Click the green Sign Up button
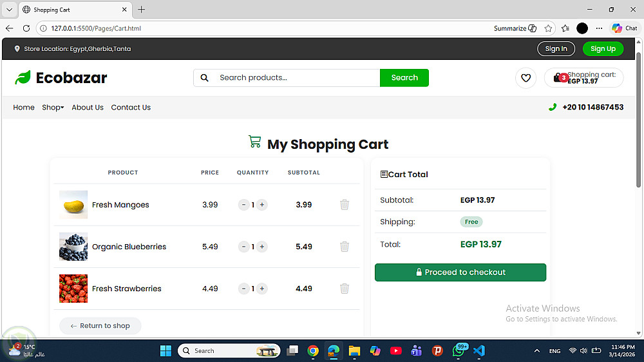This screenshot has height=362, width=644. (x=603, y=48)
